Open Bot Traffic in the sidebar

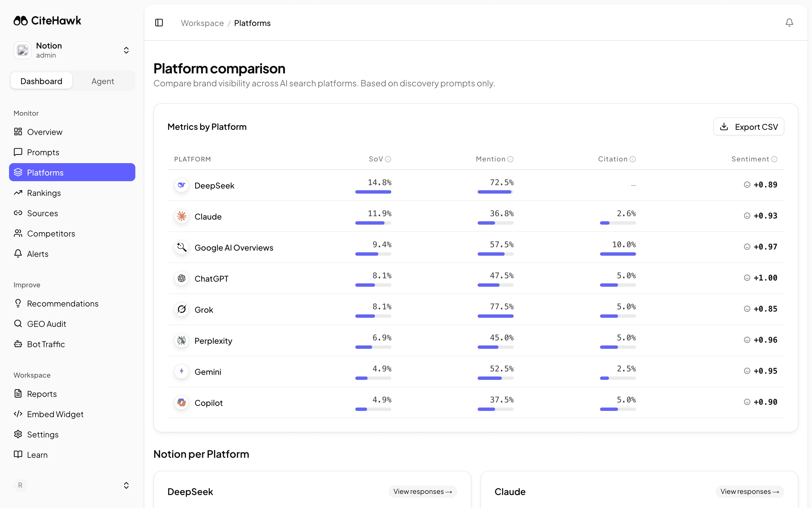pos(72,344)
